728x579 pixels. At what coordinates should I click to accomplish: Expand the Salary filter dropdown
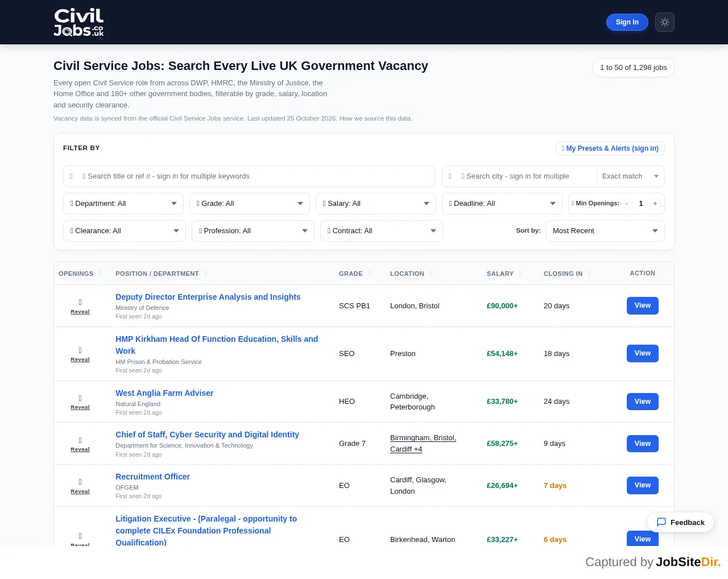(376, 204)
